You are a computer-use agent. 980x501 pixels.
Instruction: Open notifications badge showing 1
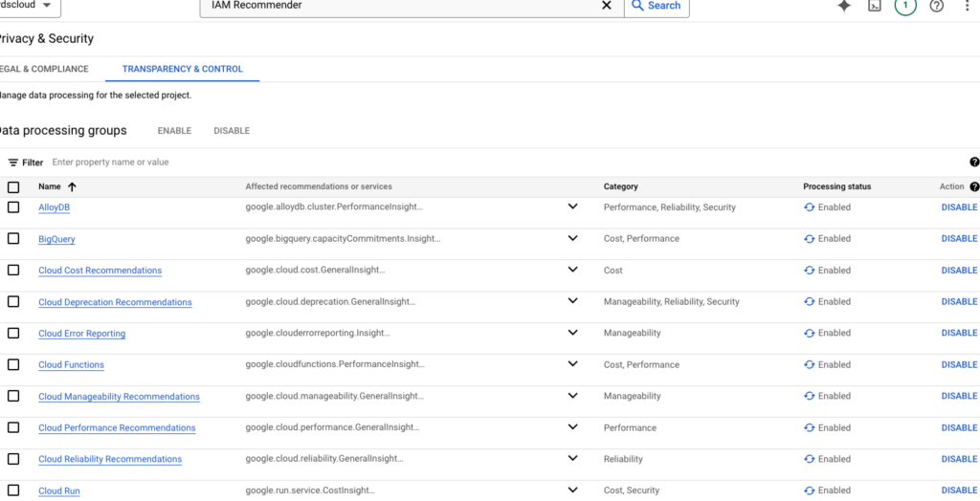tap(905, 7)
